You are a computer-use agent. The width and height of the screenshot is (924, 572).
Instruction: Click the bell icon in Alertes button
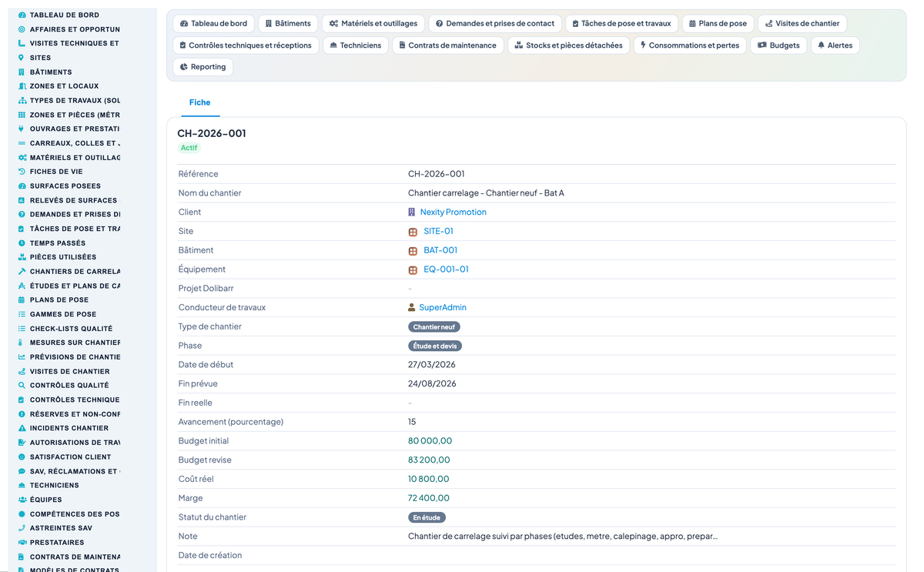(822, 45)
